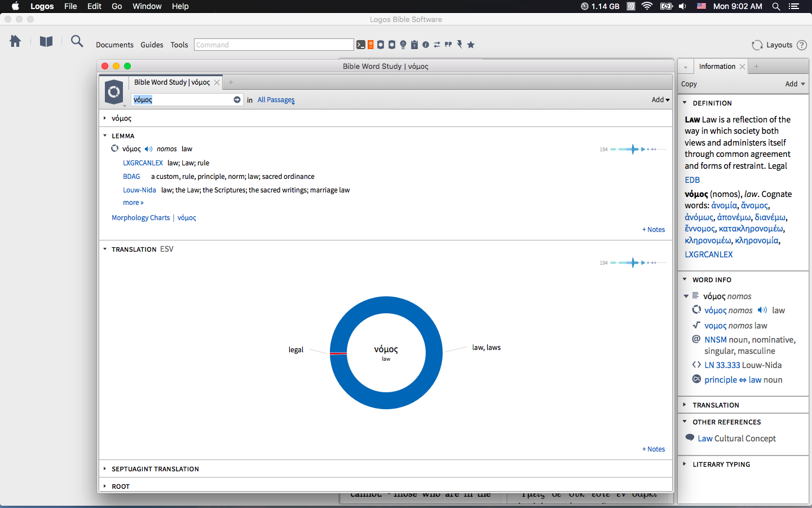Expand the SEPTUAGINT TRANSLATION section
812x508 pixels.
(x=105, y=468)
